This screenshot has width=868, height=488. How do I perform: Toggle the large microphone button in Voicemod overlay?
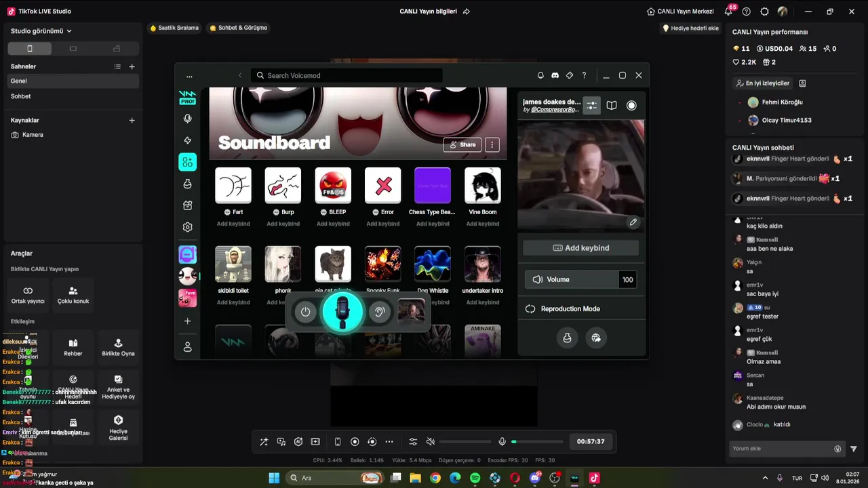pos(342,312)
